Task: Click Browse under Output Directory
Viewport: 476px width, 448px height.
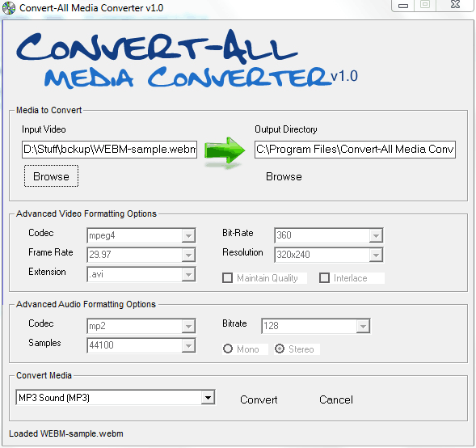Action: point(284,176)
